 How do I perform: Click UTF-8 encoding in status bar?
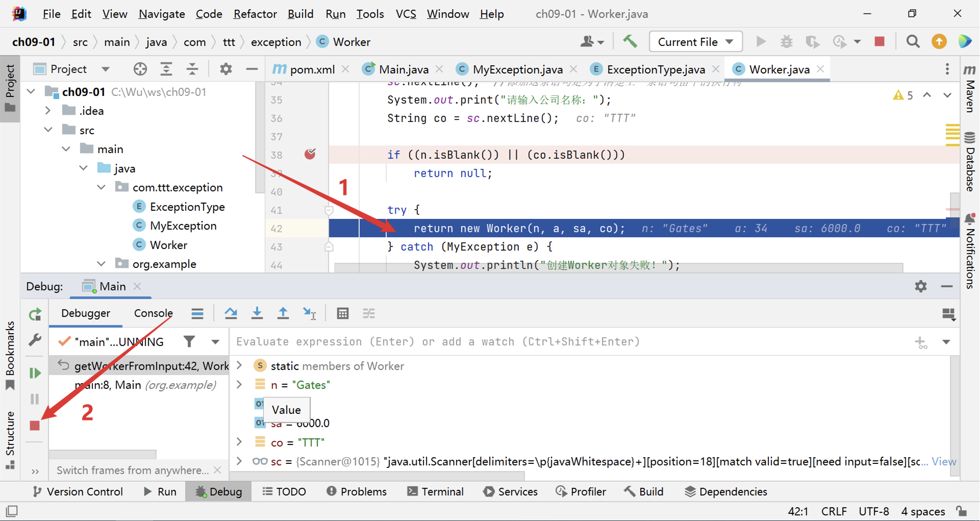[x=874, y=512]
